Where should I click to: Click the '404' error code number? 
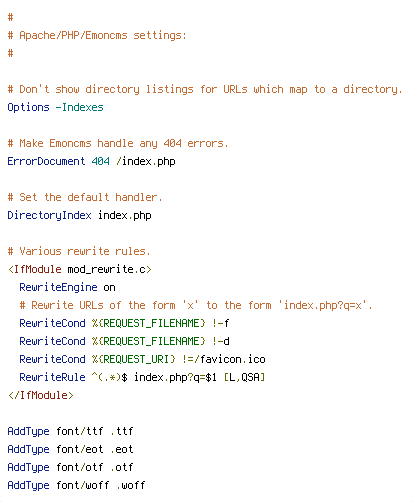(100, 161)
